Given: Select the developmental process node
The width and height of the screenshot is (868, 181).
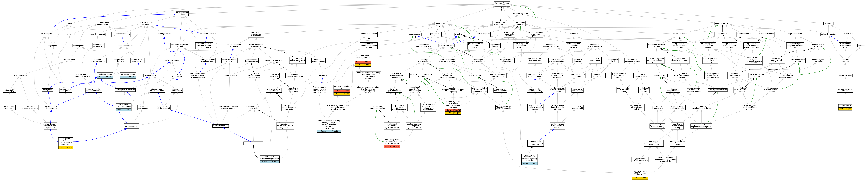Looking at the screenshot, I should 182,14.
